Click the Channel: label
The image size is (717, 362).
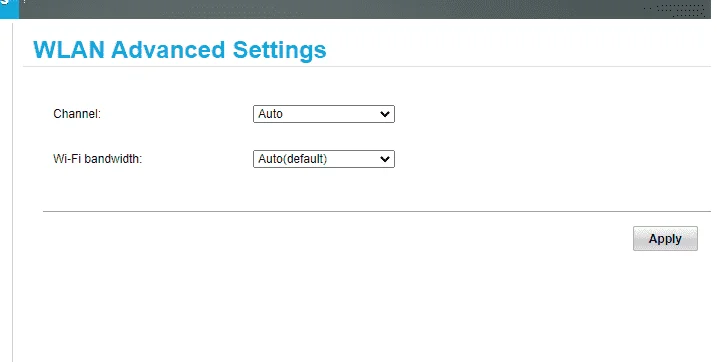pos(77,114)
